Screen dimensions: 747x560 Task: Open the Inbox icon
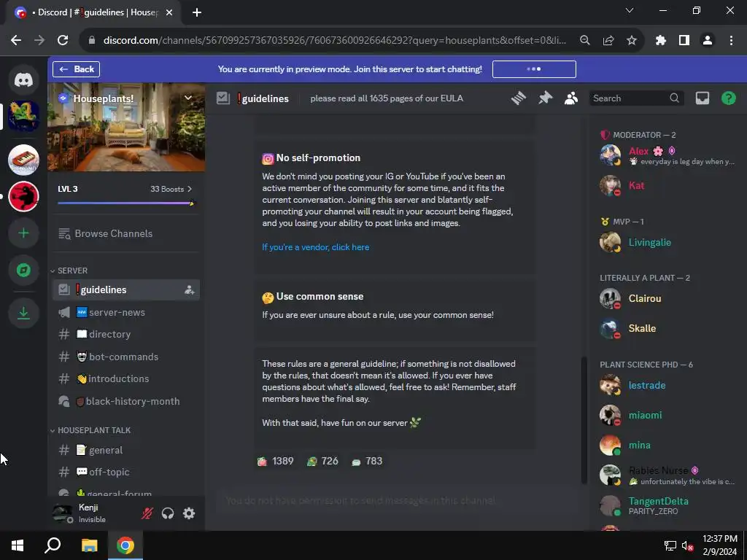[x=703, y=98]
